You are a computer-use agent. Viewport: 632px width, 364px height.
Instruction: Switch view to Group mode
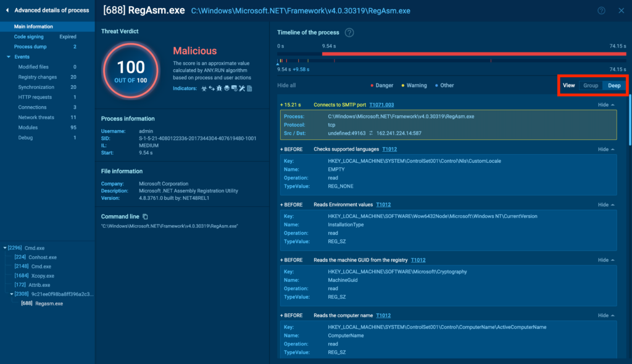pyautogui.click(x=591, y=85)
